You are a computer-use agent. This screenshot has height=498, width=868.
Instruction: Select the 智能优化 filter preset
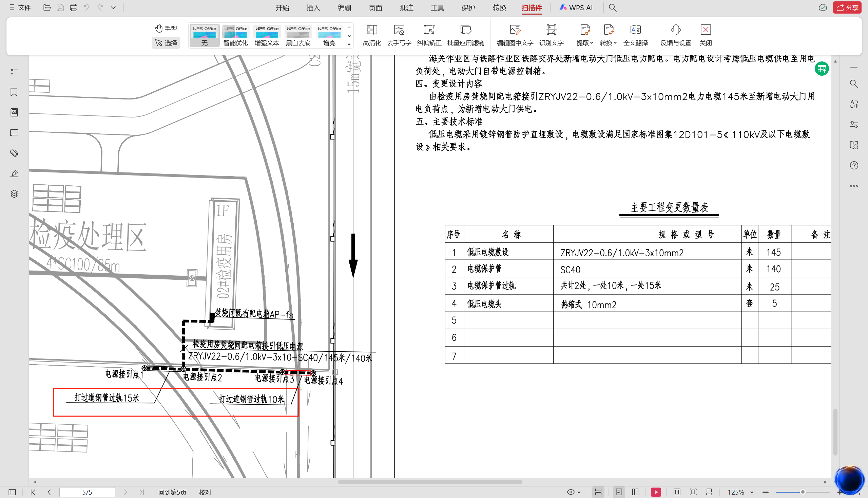235,36
